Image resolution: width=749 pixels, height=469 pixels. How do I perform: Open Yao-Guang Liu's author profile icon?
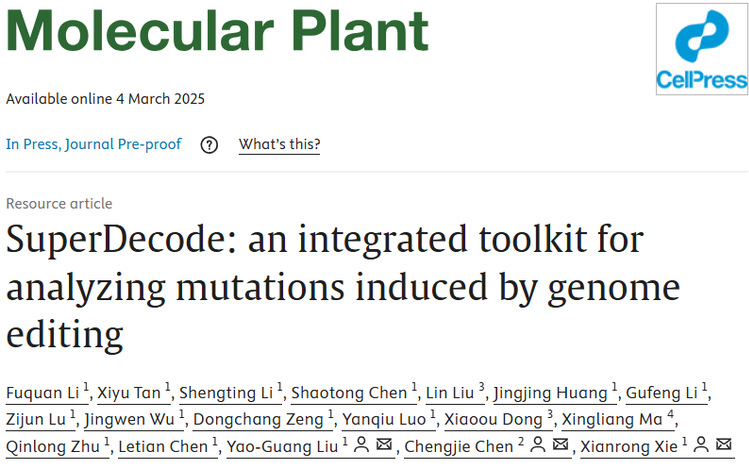click(361, 446)
